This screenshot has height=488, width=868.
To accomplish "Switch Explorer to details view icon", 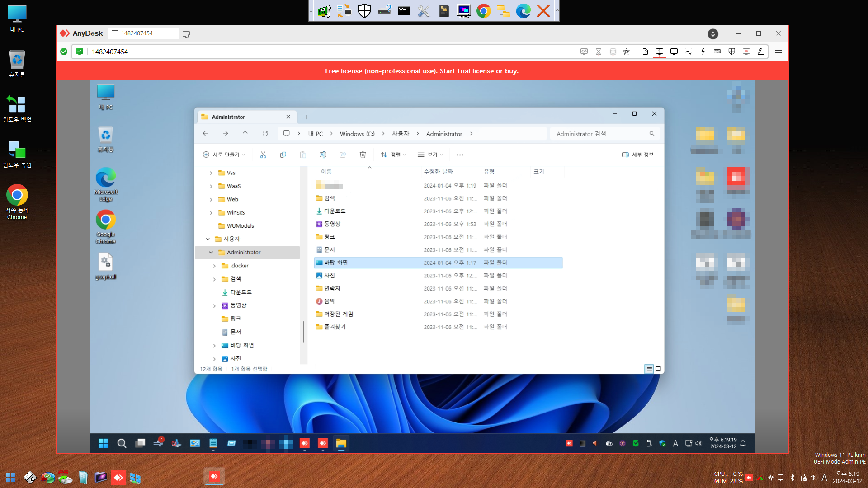I will pos(649,369).
